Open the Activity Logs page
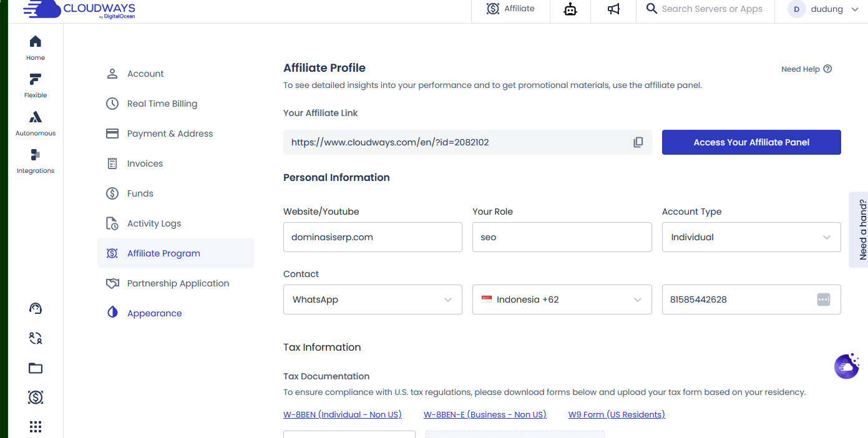 pos(154,223)
